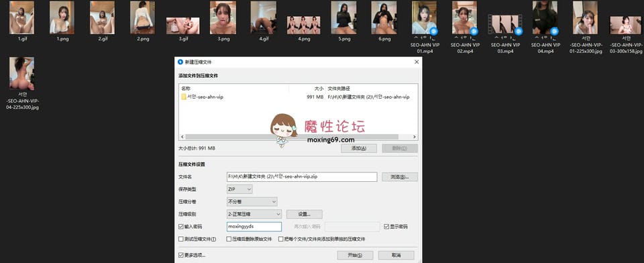Enable the 压缩后删除原始文件 checkbox
The width and height of the screenshot is (644, 263).
click(229, 239)
